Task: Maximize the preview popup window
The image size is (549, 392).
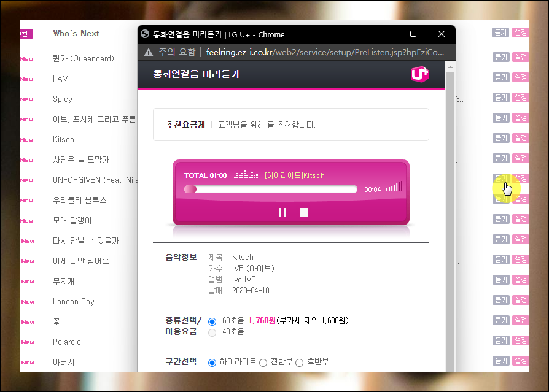Action: pyautogui.click(x=413, y=34)
